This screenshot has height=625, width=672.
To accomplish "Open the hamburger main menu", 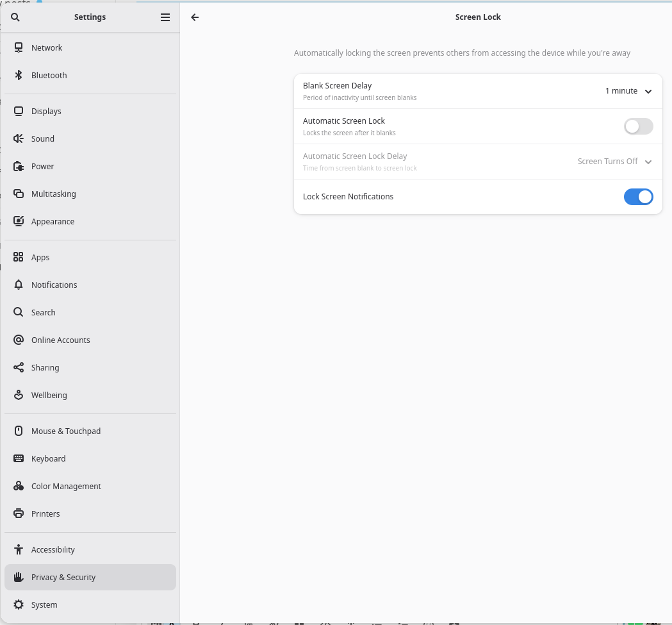I will click(165, 17).
